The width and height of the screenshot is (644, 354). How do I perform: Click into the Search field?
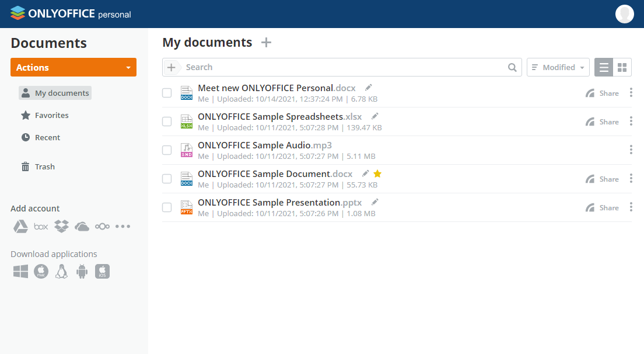point(344,67)
